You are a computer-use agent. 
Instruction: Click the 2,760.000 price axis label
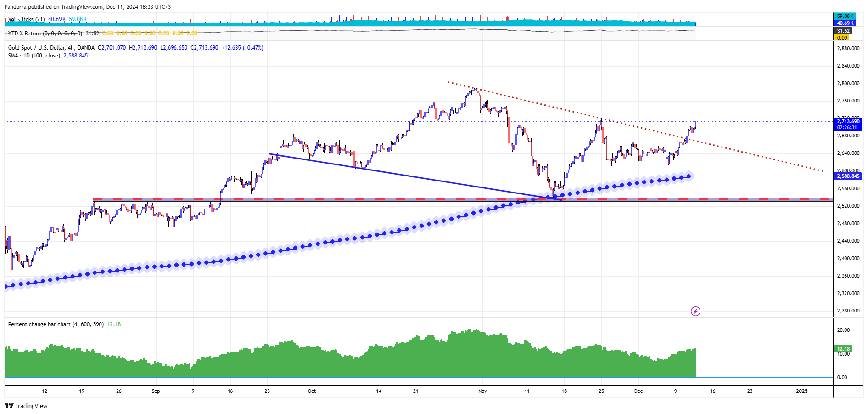[x=848, y=101]
